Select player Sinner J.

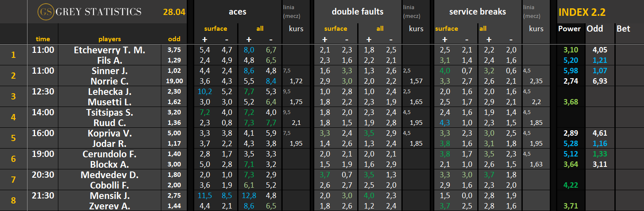110,71
